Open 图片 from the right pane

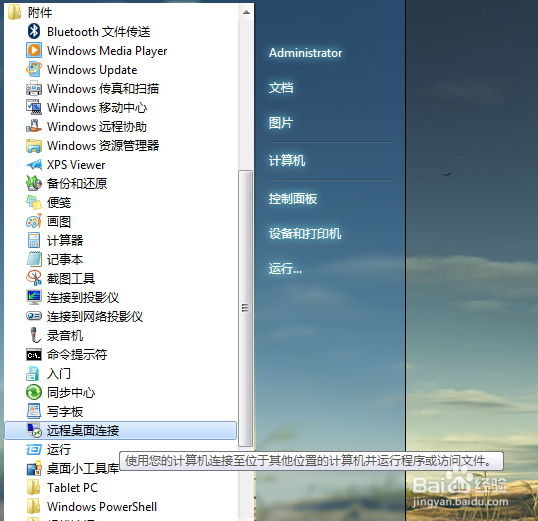click(x=281, y=123)
